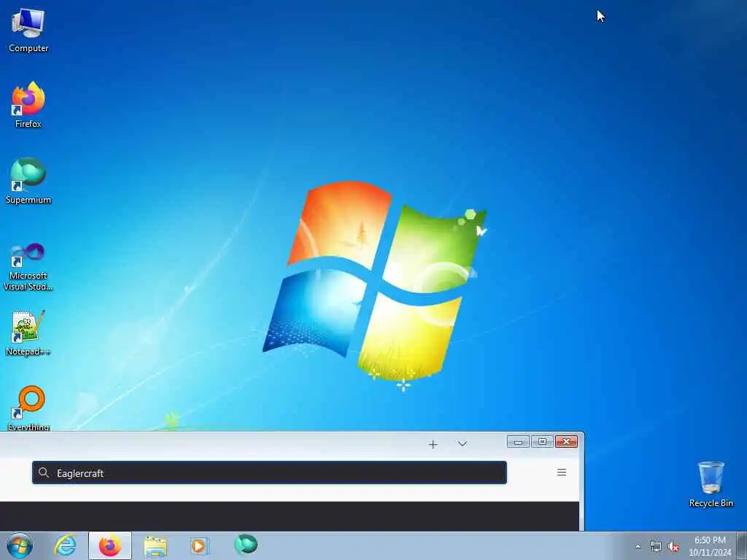
Task: Open the Windows Start menu orb
Action: click(20, 545)
